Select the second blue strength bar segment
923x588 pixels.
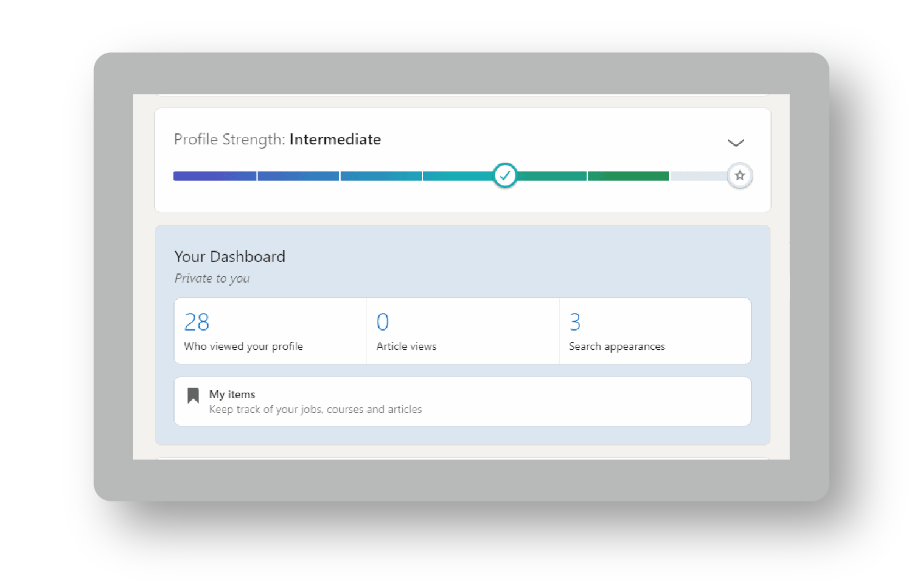click(298, 176)
